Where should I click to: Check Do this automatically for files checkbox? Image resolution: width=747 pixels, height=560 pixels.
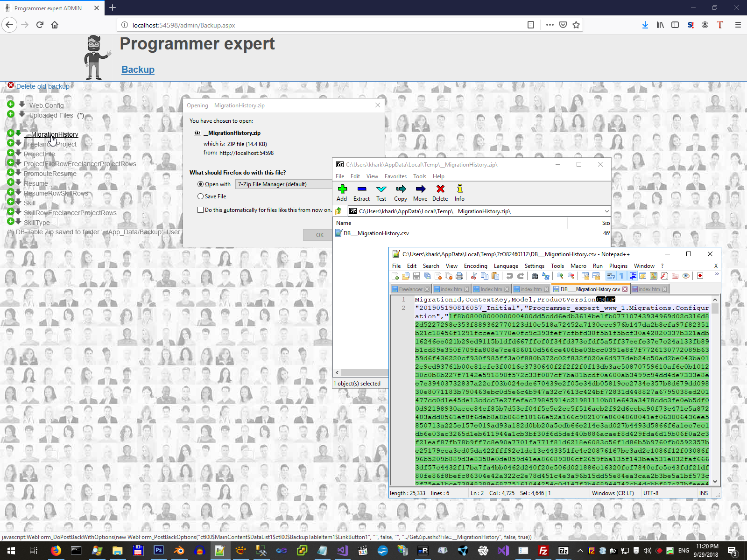point(201,210)
